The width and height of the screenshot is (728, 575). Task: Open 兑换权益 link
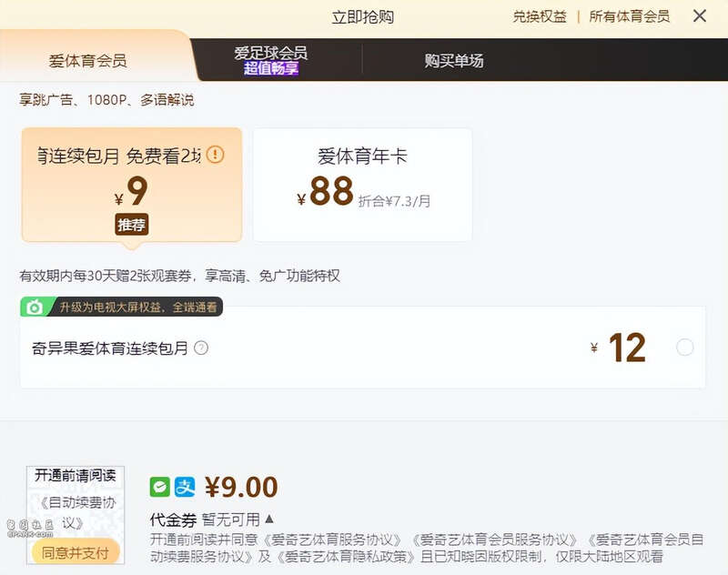click(540, 16)
